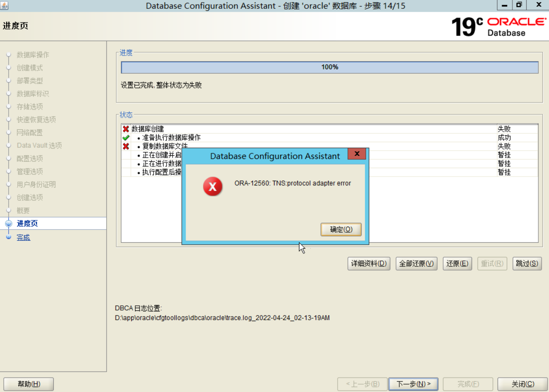This screenshot has width=549, height=392.
Task: Click the green check beside 准备执行数据库操作
Action: (x=126, y=138)
